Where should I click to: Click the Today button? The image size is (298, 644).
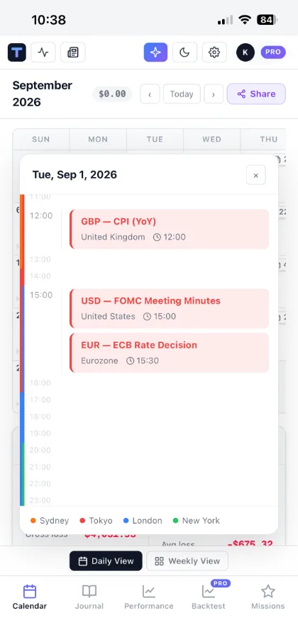coord(182,94)
